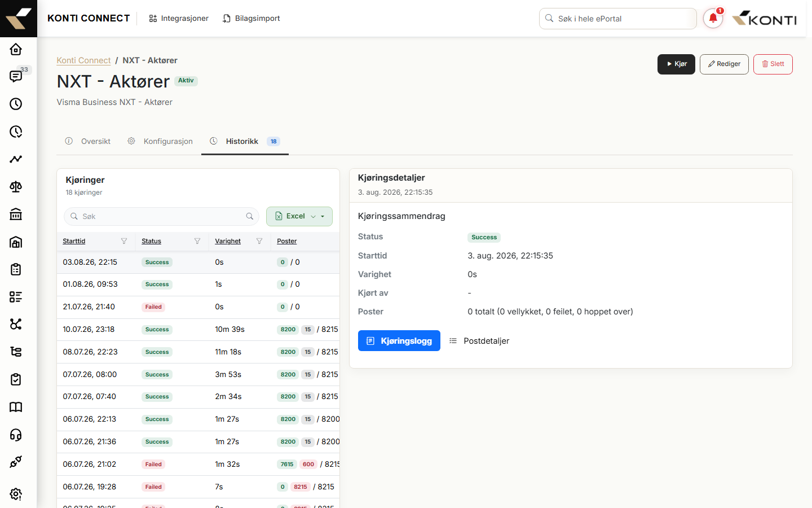Open the Status column filter
This screenshot has height=508, width=812.
[197, 241]
